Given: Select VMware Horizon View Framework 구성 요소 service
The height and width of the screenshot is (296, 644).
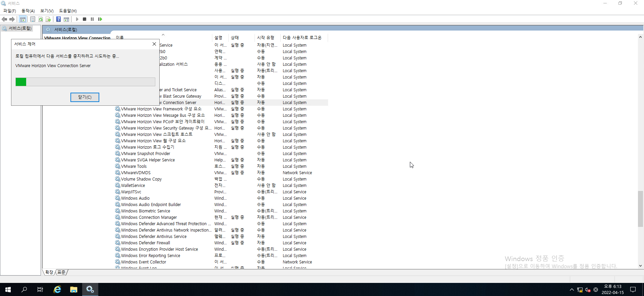Looking at the screenshot, I should [221, 109].
